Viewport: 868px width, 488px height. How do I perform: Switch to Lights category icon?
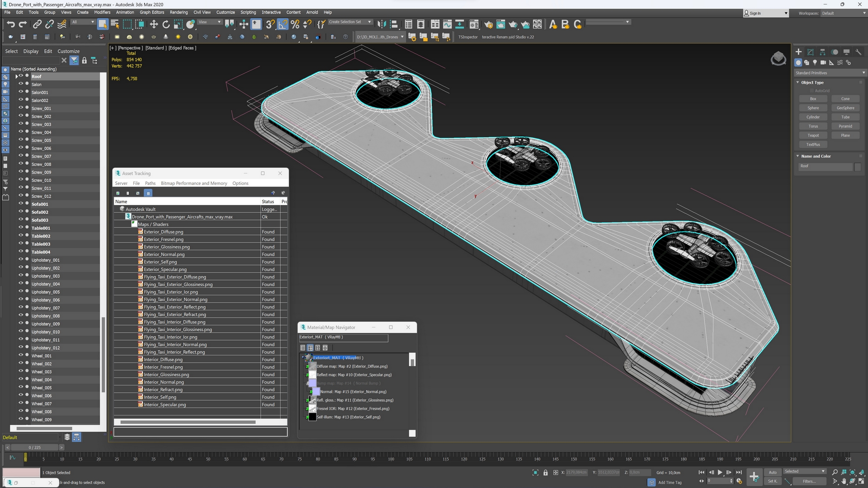click(815, 63)
